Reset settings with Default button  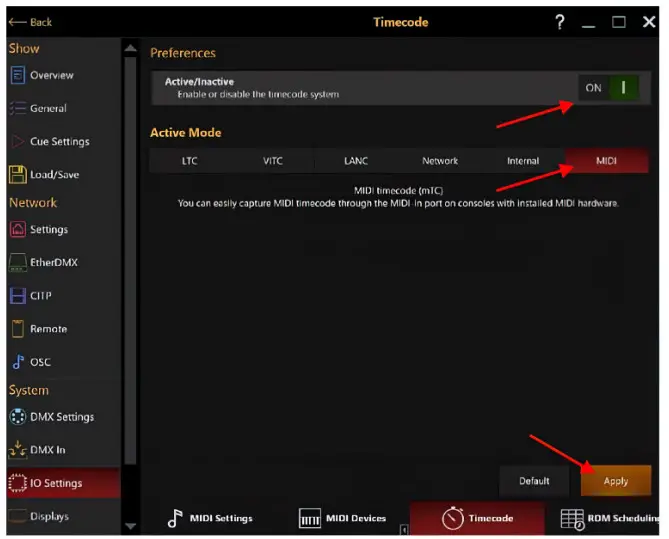[534, 481]
